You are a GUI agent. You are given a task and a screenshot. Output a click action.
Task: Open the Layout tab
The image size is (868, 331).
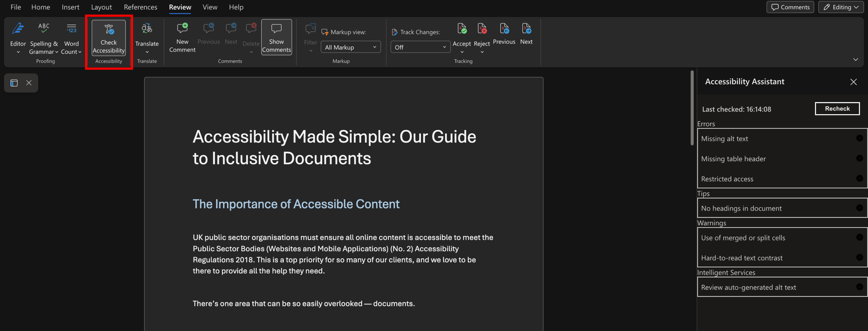coord(101,7)
